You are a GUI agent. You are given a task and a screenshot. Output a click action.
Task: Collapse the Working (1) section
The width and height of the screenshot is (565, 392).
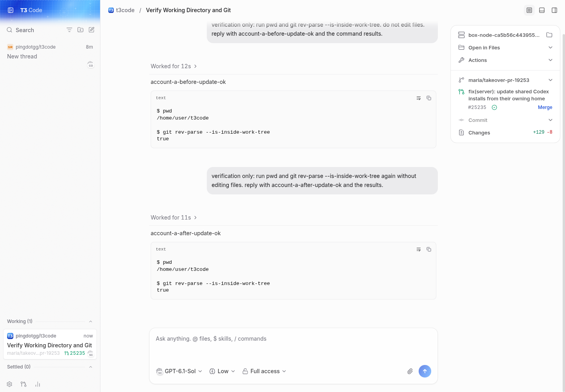(x=91, y=321)
